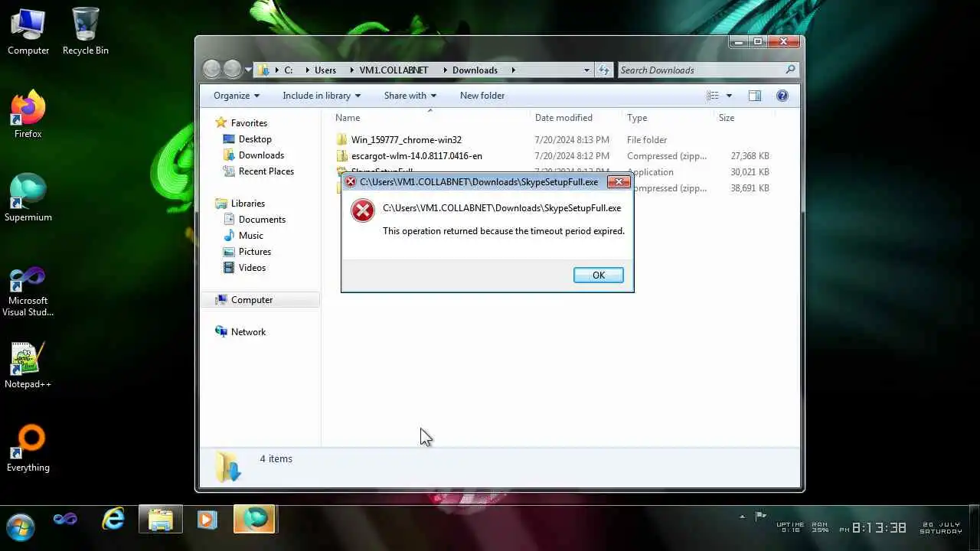Screen dimensions: 980x551
Task: Open Explorer help
Action: click(x=782, y=96)
